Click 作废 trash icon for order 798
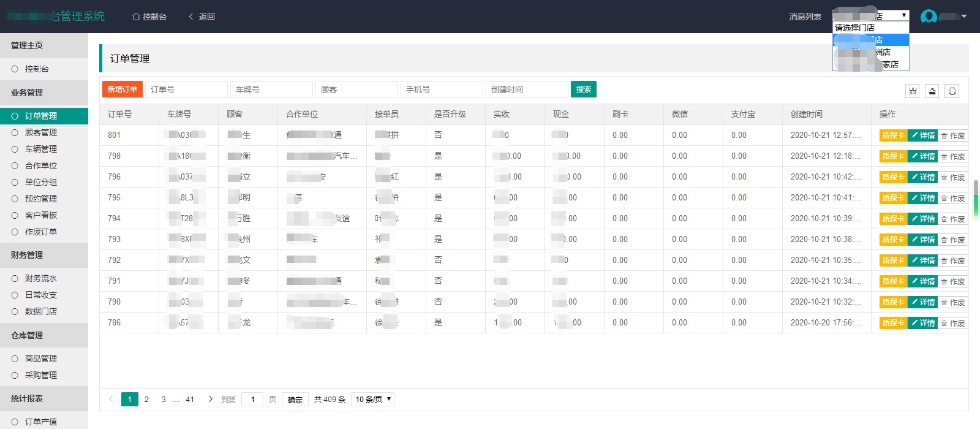 944,157
